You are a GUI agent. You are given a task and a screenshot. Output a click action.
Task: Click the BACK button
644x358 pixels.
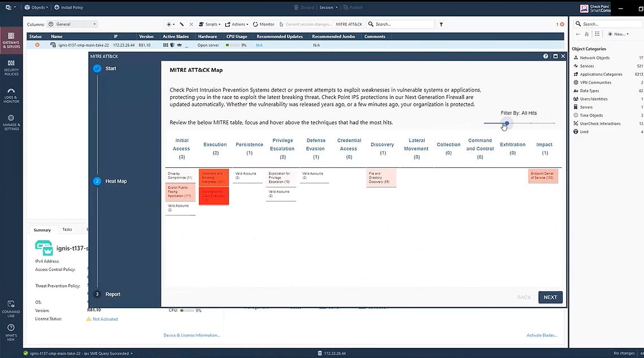tap(524, 297)
